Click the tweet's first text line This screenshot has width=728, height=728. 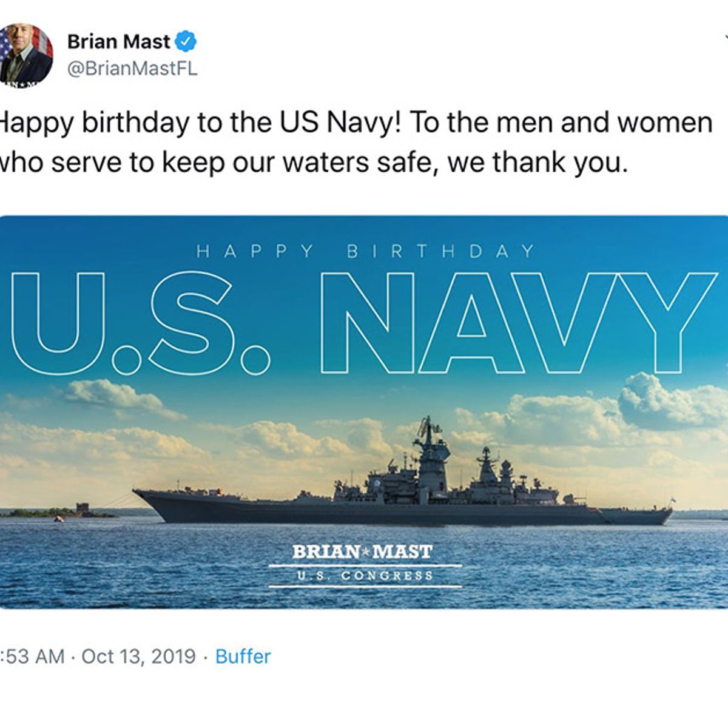[x=355, y=123]
